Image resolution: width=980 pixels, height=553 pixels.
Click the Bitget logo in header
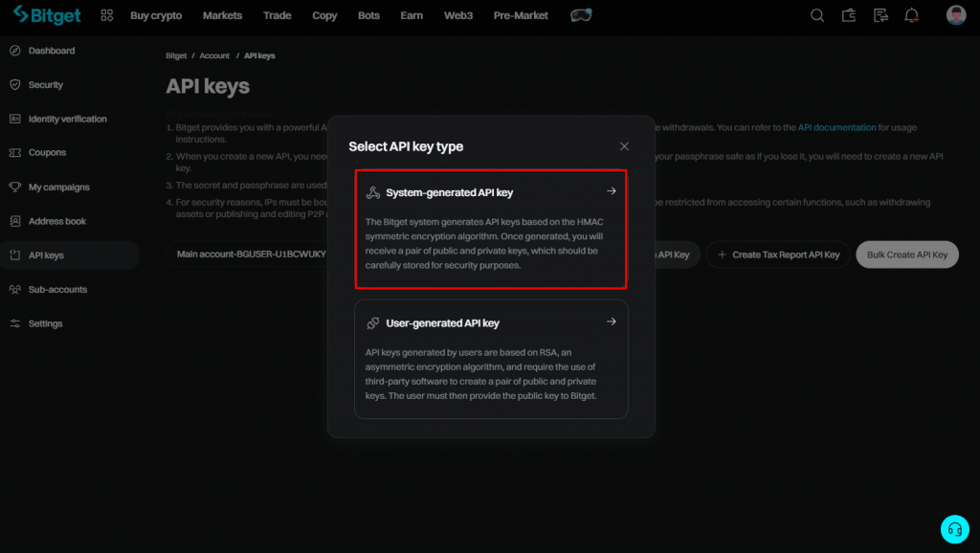47,15
